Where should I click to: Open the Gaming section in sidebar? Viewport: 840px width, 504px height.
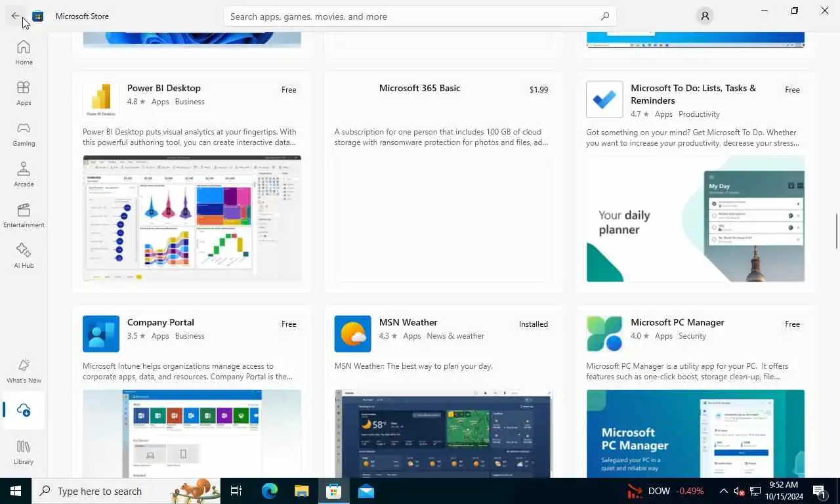click(24, 134)
